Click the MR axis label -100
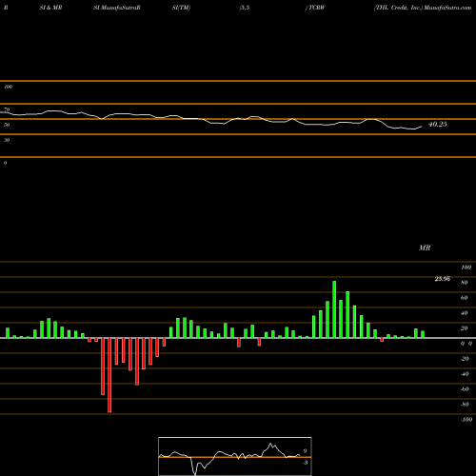 coord(466,420)
